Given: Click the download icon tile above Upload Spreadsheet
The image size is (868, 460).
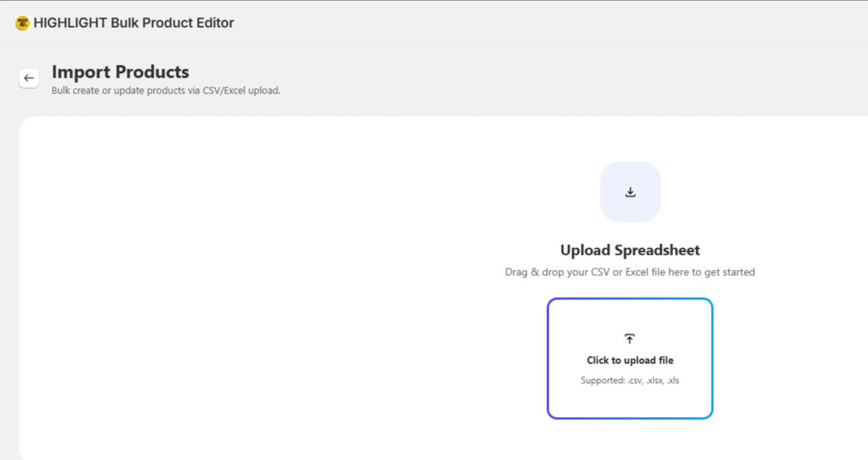Looking at the screenshot, I should pos(630,192).
